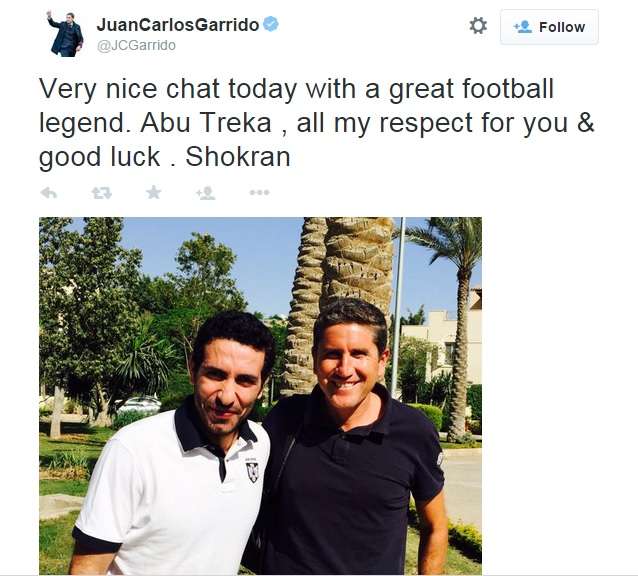The height and width of the screenshot is (576, 638).
Task: Click the JuanCarlosGarrido display name
Action: pyautogui.click(x=178, y=25)
